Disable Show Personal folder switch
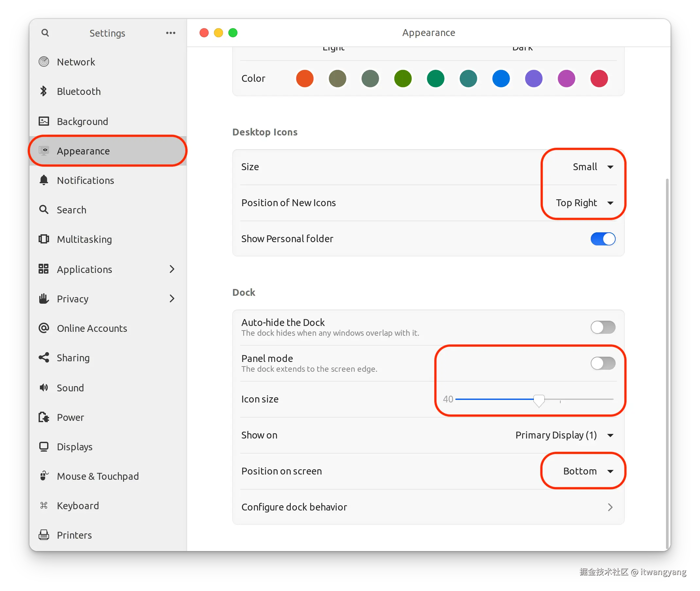 click(603, 239)
